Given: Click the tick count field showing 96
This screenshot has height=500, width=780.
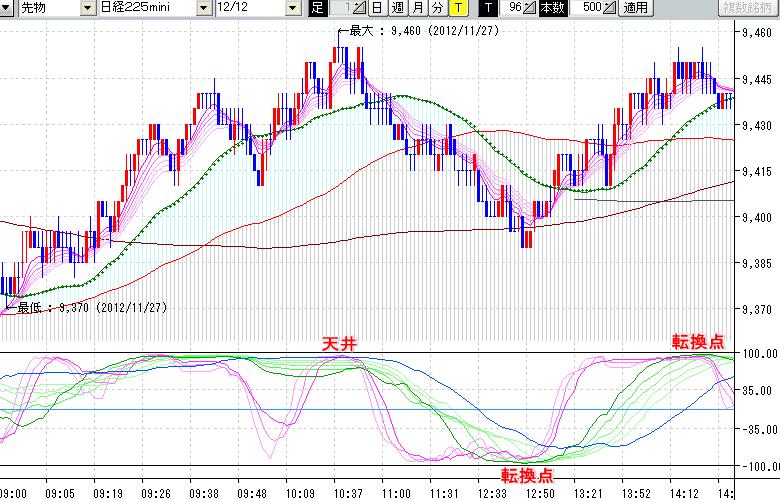Looking at the screenshot, I should click(x=512, y=8).
